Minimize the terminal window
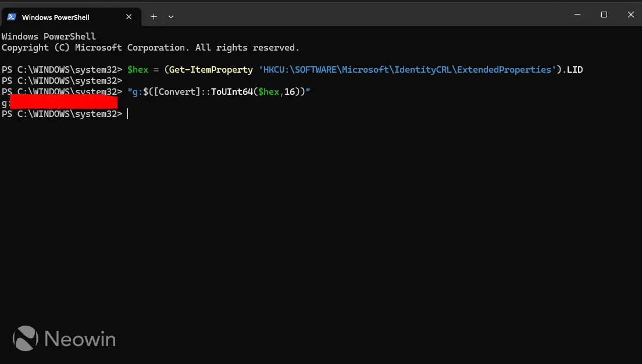Screen dimensions: 642x364 tap(577, 15)
